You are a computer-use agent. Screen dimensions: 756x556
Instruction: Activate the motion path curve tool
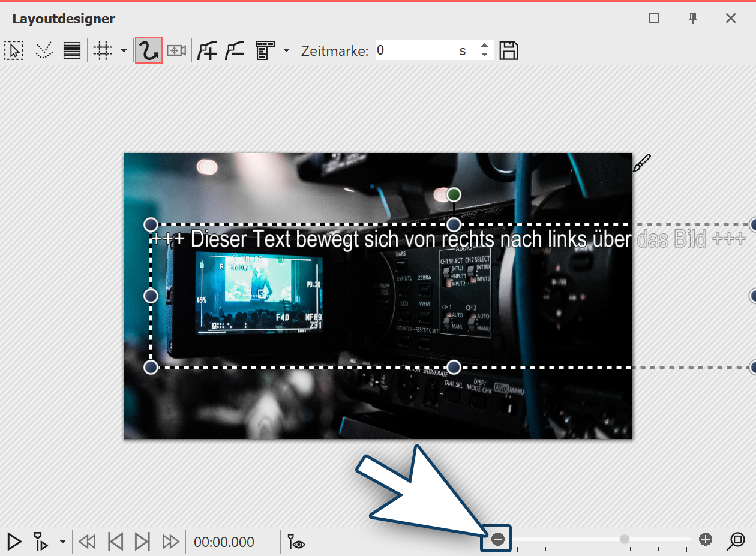point(148,50)
